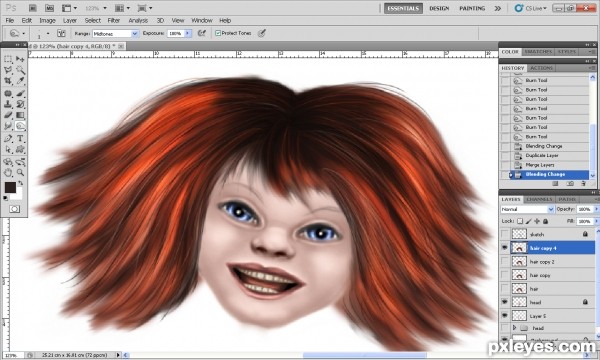The image size is (600, 360).
Task: Open the brush preset picker dropdown
Action: click(x=48, y=33)
